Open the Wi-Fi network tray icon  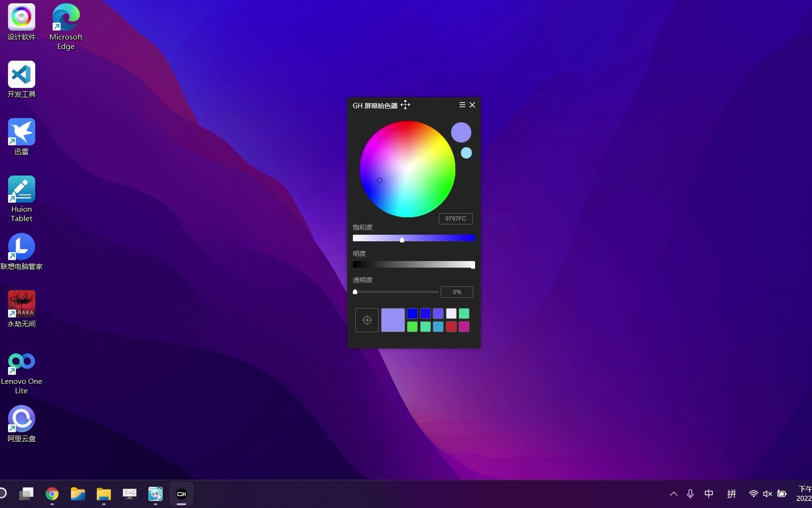pos(753,494)
